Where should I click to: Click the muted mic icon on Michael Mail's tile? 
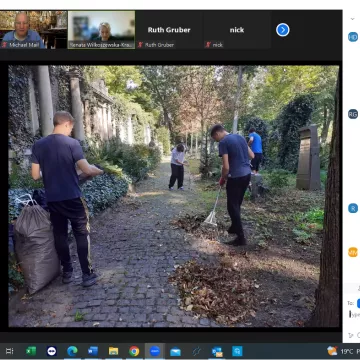(5, 45)
